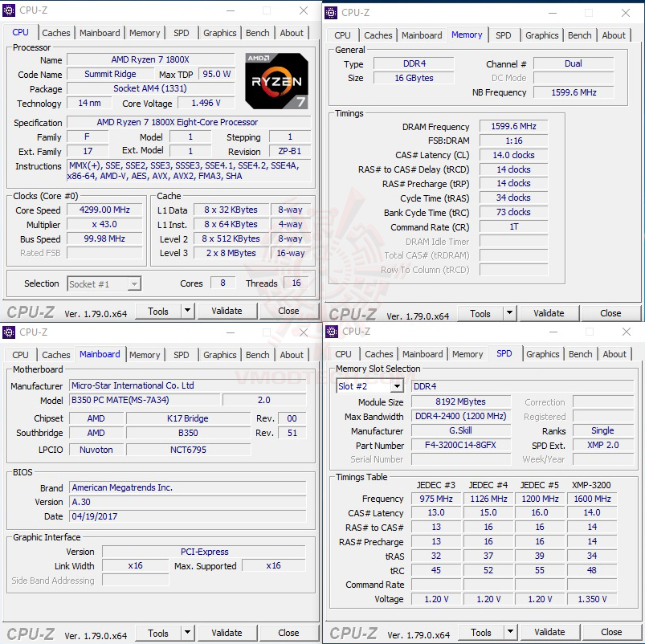Click the CPU-Z icon in the Mainboard window title bar
The width and height of the screenshot is (645, 644).
pos(8,332)
